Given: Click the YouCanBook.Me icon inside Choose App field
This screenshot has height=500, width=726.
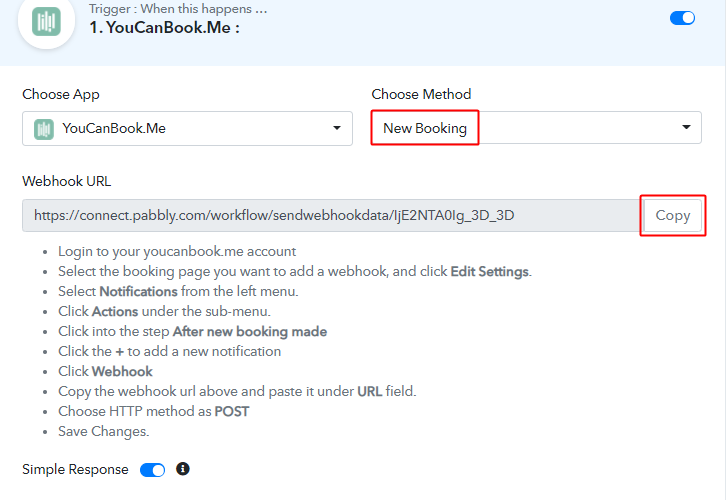Looking at the screenshot, I should 44,129.
